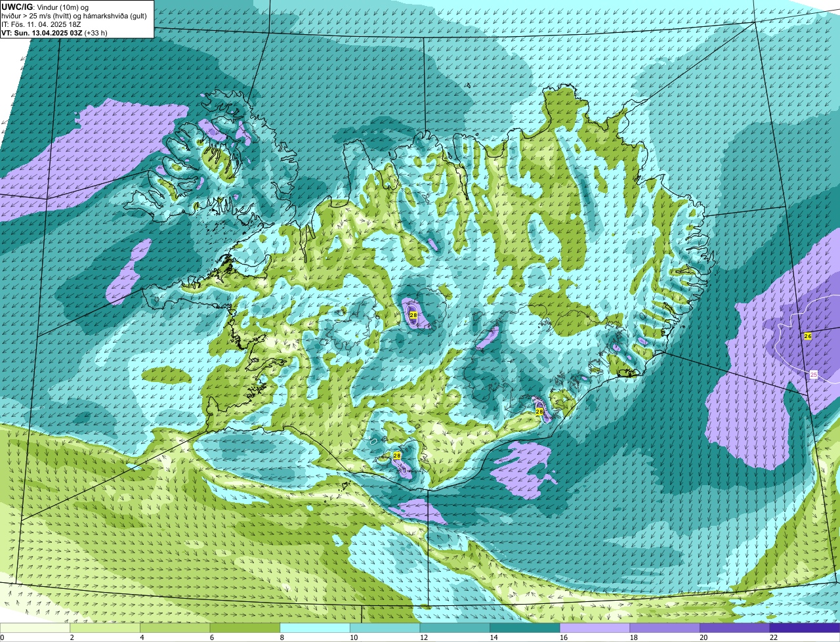Click the "UWC/IG: Vindur (10m) og" title line
The image size is (840, 642).
45,7
